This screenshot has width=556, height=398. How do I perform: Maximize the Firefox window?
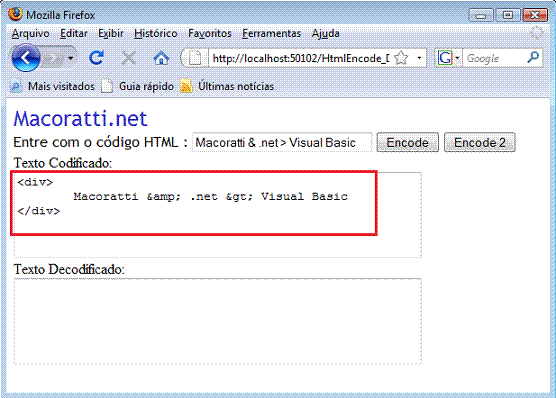click(x=507, y=15)
